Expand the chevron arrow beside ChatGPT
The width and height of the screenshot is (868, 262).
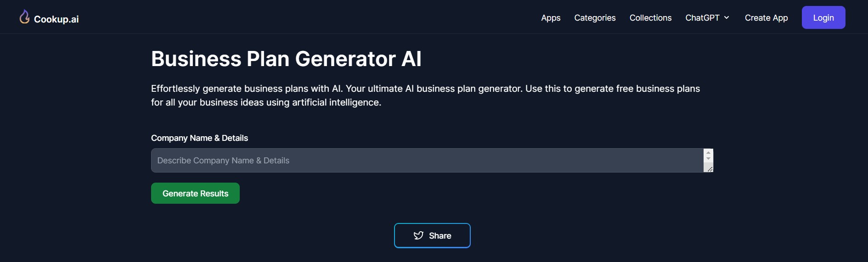727,18
